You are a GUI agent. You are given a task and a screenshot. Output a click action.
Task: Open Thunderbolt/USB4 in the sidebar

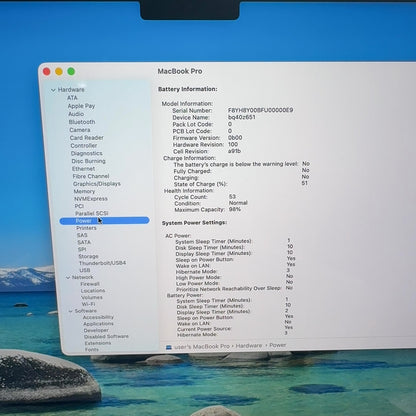click(x=102, y=263)
